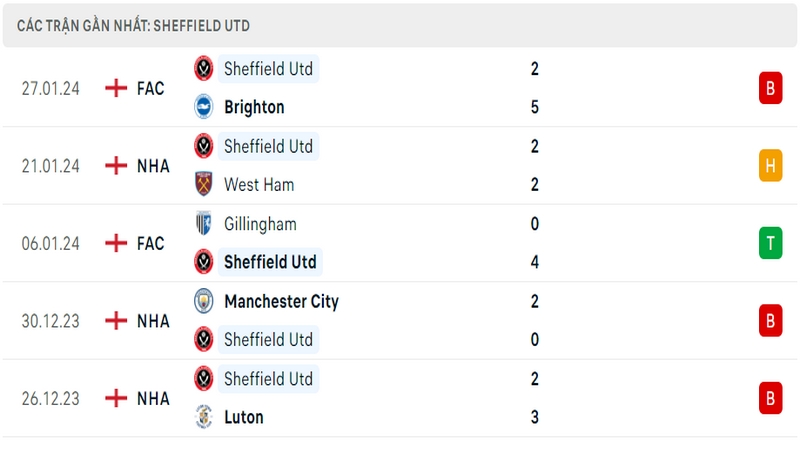Click the Brighton club crest icon
Viewport: 800px width, 450px height.
coord(204,107)
